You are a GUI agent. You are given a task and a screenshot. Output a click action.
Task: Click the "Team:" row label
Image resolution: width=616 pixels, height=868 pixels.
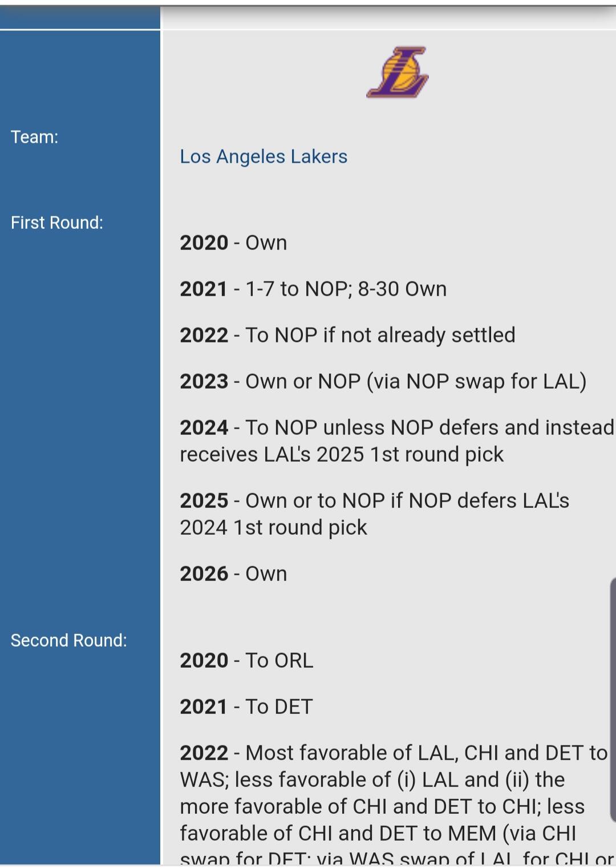point(34,137)
